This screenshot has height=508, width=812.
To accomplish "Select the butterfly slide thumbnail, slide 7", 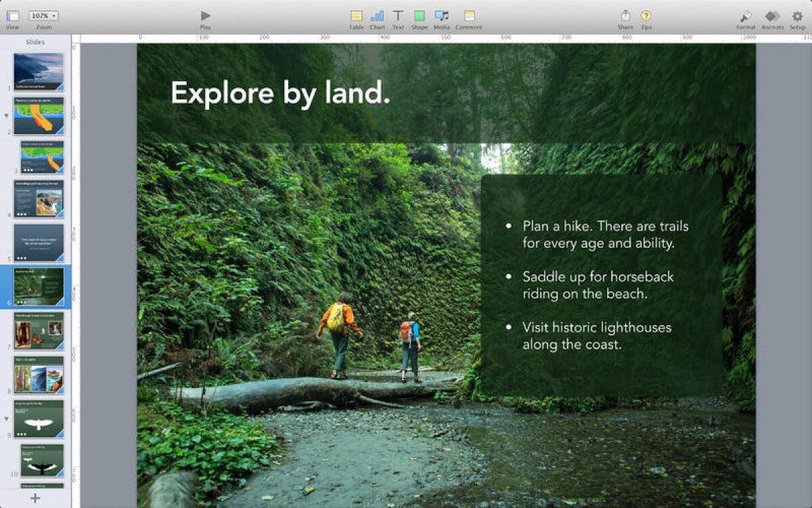I will click(x=39, y=329).
